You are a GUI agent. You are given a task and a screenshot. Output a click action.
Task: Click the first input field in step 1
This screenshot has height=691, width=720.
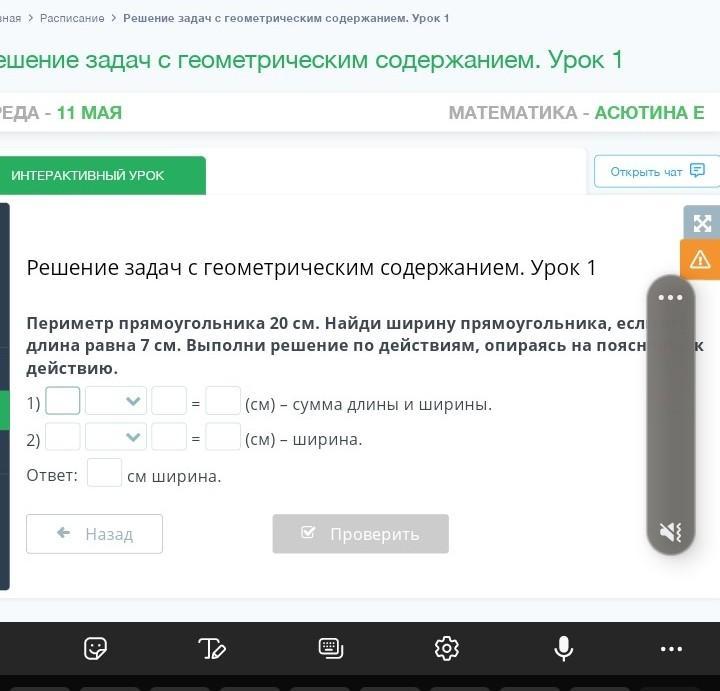[x=63, y=401]
